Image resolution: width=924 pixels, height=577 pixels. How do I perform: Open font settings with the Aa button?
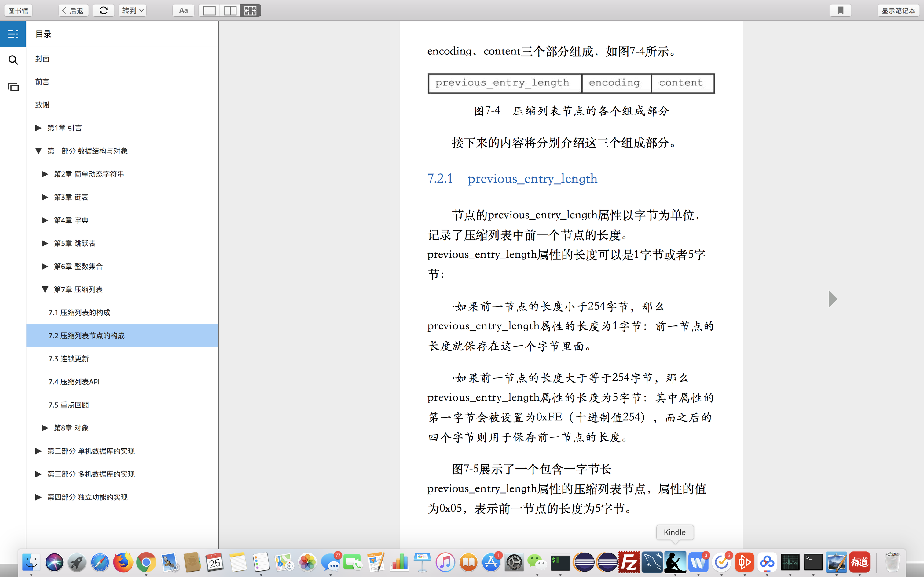pos(183,10)
